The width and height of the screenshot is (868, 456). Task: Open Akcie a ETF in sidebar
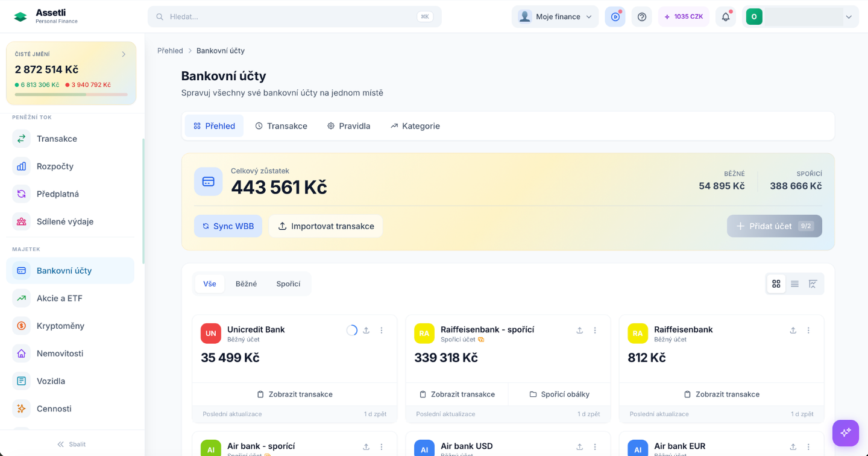click(x=70, y=298)
